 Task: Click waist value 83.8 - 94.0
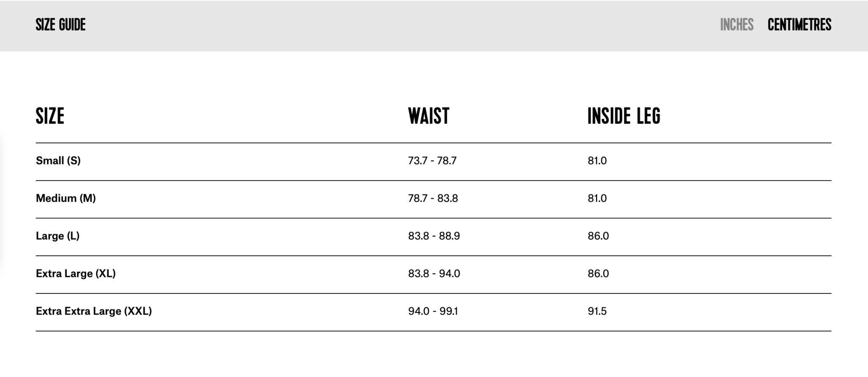pyautogui.click(x=434, y=274)
